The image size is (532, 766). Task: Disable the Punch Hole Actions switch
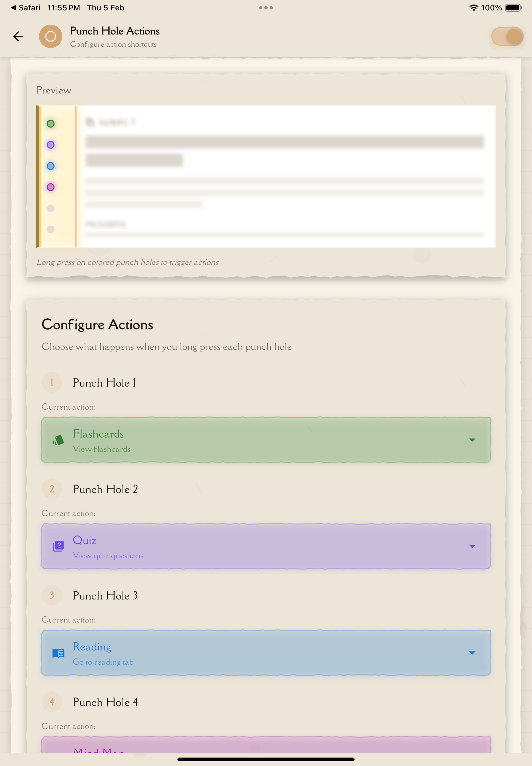[x=507, y=36]
